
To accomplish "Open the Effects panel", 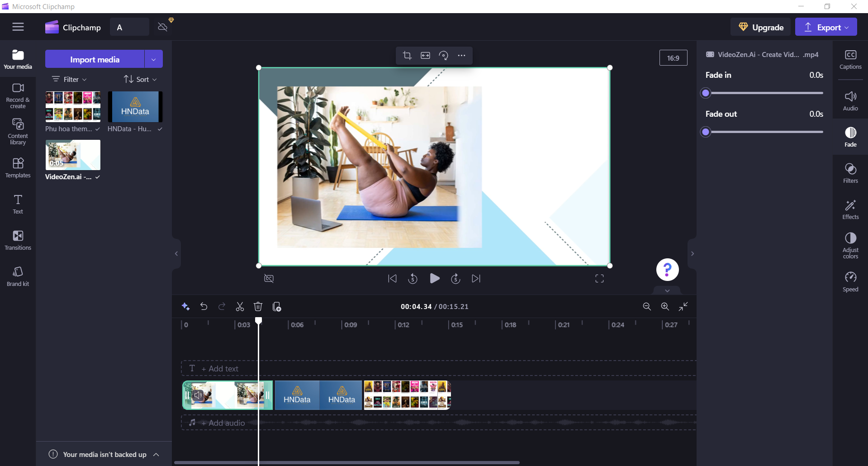I will (850, 209).
